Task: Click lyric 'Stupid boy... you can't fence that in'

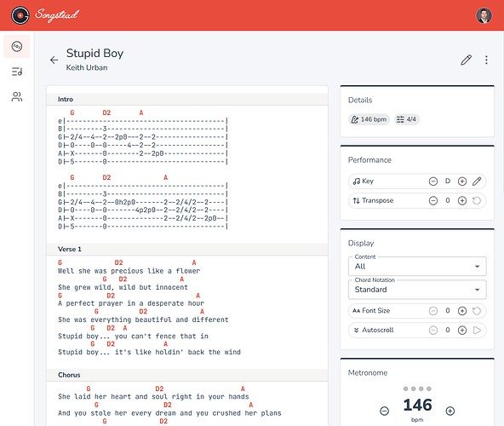Action: [133, 336]
